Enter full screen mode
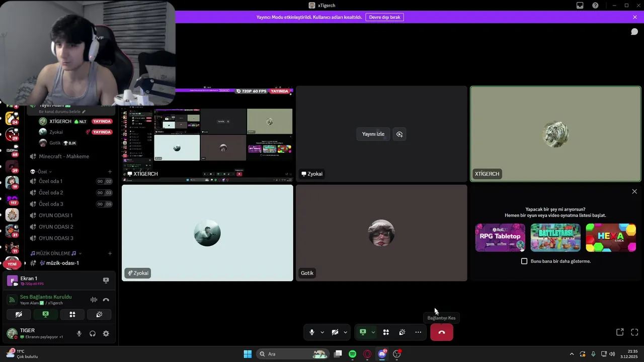The height and width of the screenshot is (362, 644). [634, 332]
